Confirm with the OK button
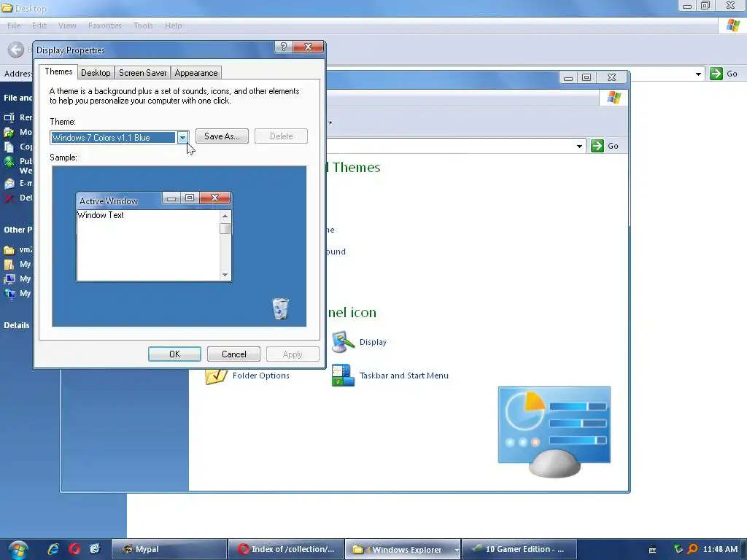The width and height of the screenshot is (747, 560). 174,354
